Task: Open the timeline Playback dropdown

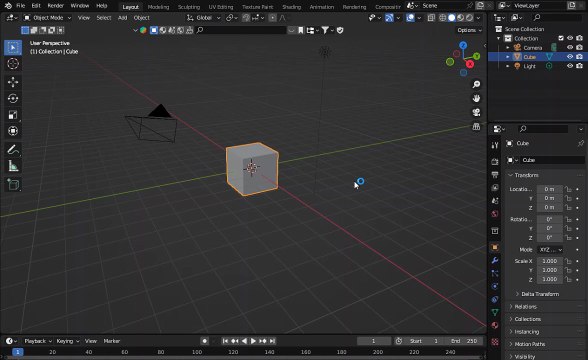Action: coord(38,341)
